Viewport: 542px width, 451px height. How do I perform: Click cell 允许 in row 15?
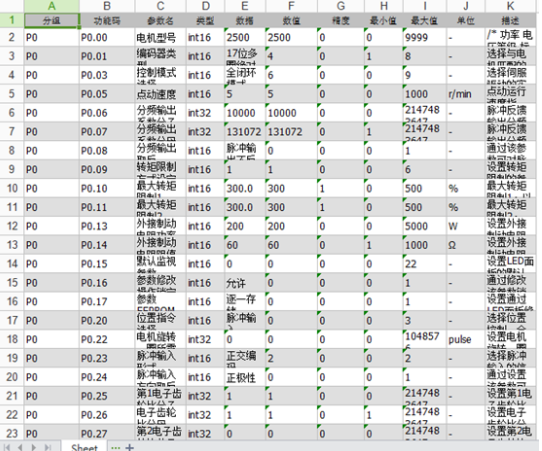pos(245,283)
